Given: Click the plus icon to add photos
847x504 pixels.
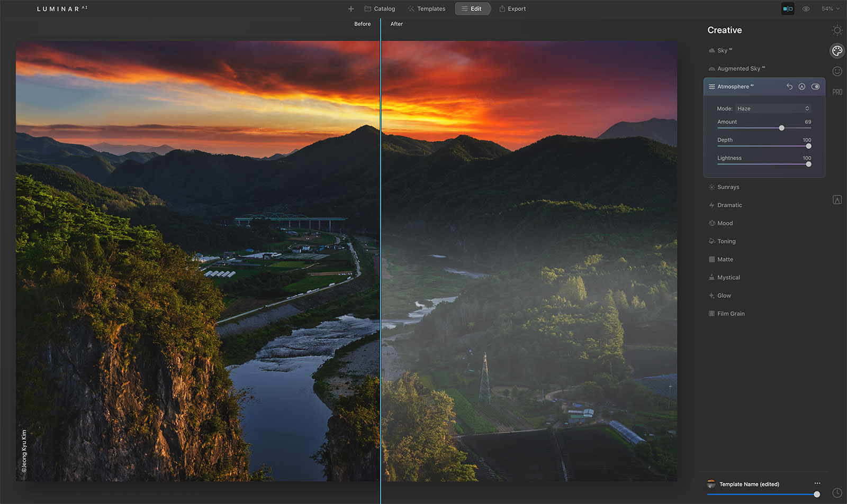Looking at the screenshot, I should pyautogui.click(x=350, y=9).
